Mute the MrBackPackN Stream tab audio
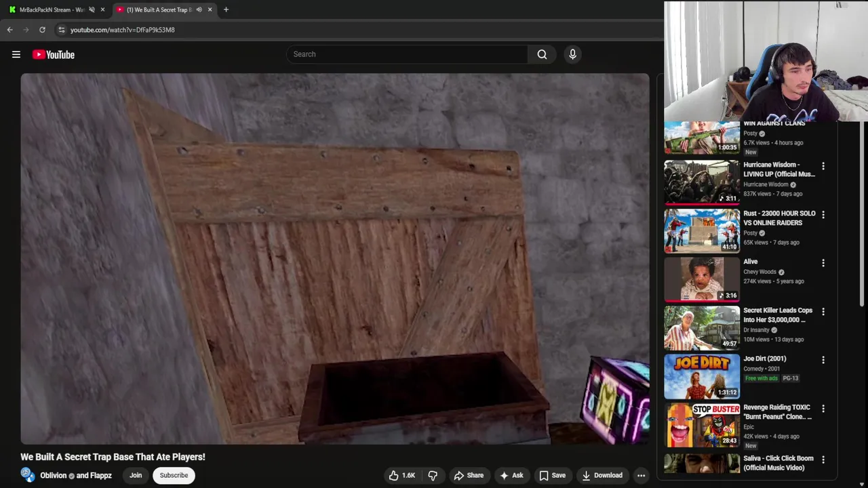The height and width of the screenshot is (488, 868). 92,9
